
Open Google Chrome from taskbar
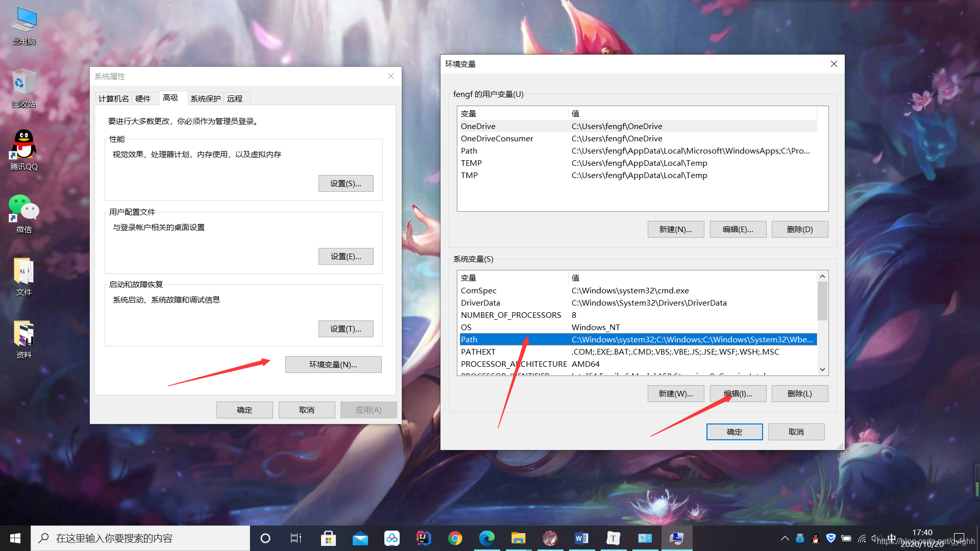click(455, 538)
